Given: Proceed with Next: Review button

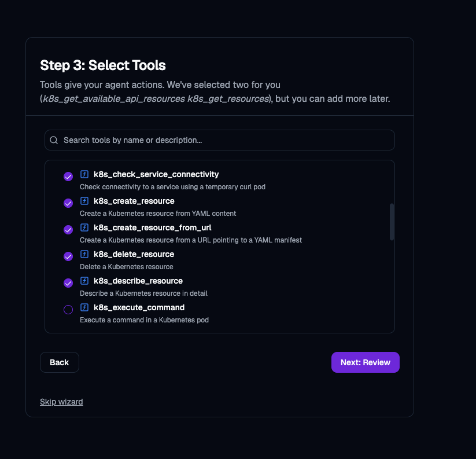Looking at the screenshot, I should pyautogui.click(x=365, y=362).
